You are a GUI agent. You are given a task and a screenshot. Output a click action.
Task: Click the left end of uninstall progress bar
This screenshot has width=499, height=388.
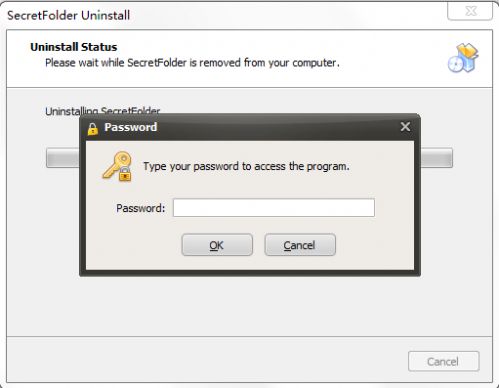(63, 158)
